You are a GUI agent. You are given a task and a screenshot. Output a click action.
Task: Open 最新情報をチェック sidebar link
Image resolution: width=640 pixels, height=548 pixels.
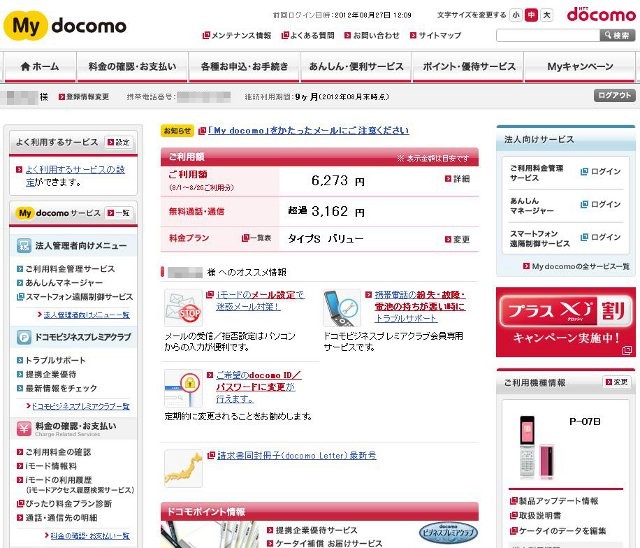pos(57,388)
